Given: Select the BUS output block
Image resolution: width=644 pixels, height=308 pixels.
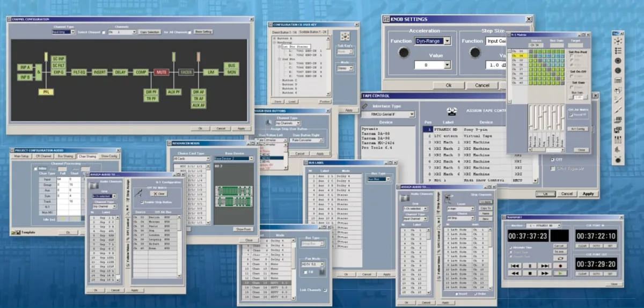Looking at the screenshot, I should pos(231,65).
